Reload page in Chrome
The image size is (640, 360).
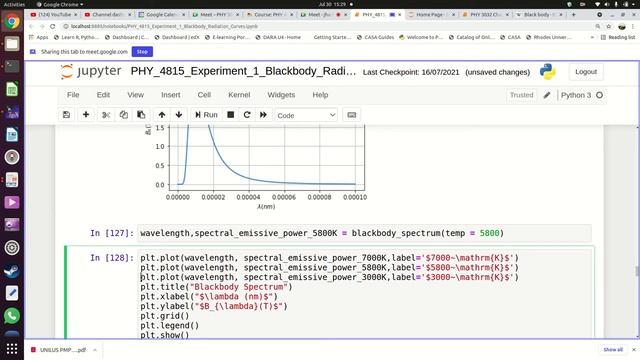tap(53, 26)
